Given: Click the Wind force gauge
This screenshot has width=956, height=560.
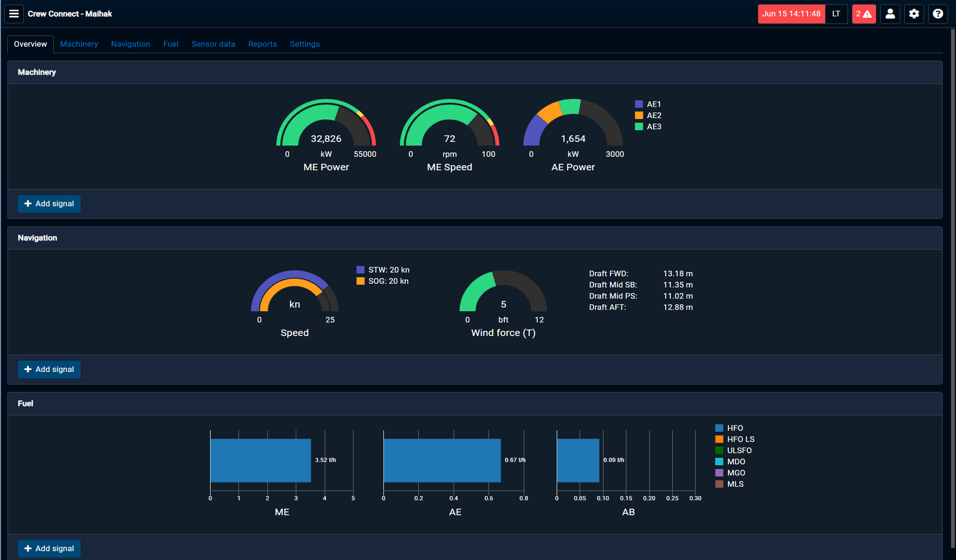Looking at the screenshot, I should 503,294.
